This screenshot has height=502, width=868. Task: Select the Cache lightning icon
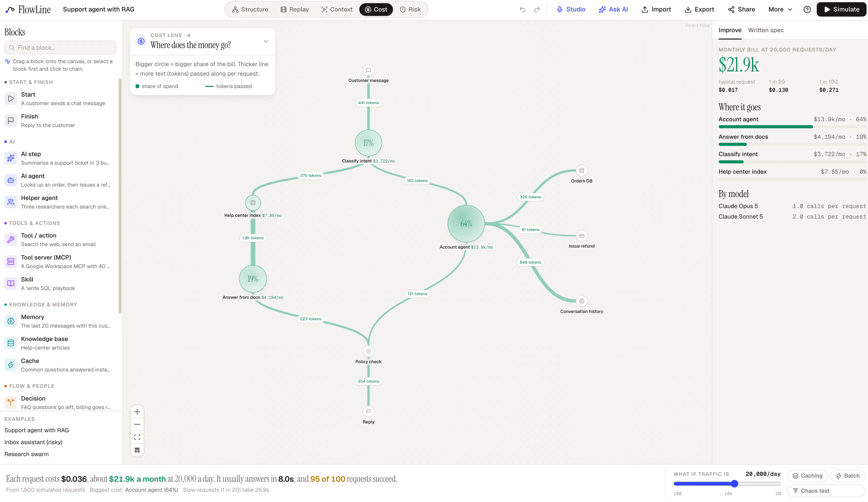click(11, 365)
